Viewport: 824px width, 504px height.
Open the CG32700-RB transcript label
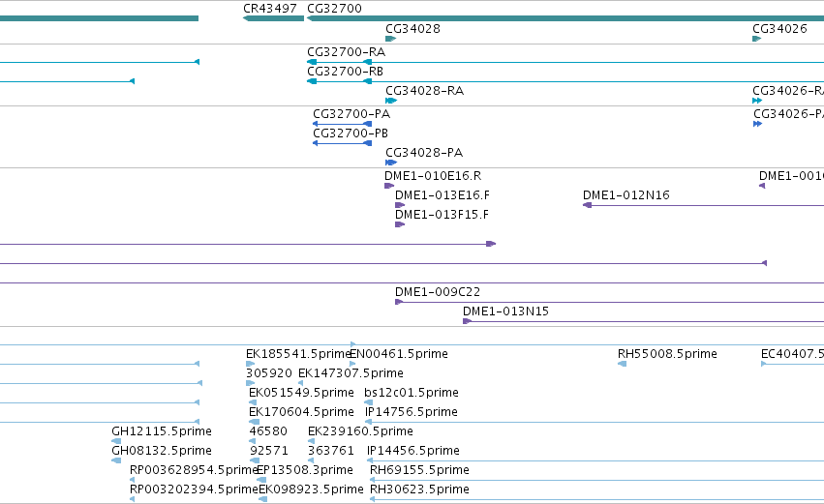[346, 72]
